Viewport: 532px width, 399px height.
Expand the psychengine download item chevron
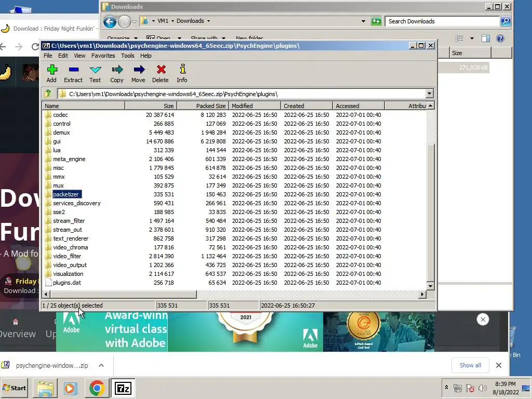(101, 365)
